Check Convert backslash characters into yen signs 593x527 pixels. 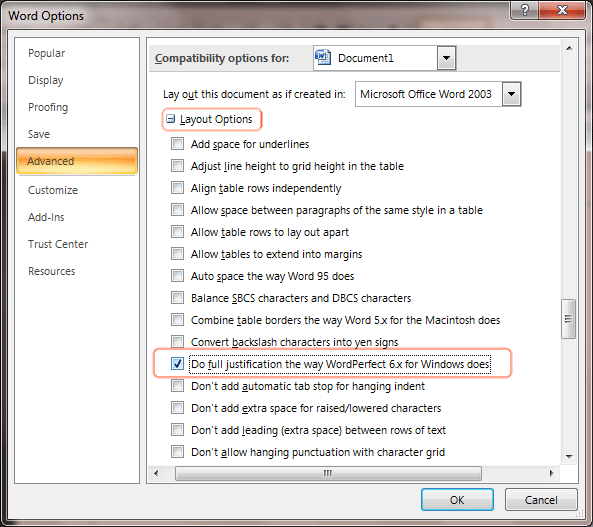click(177, 342)
